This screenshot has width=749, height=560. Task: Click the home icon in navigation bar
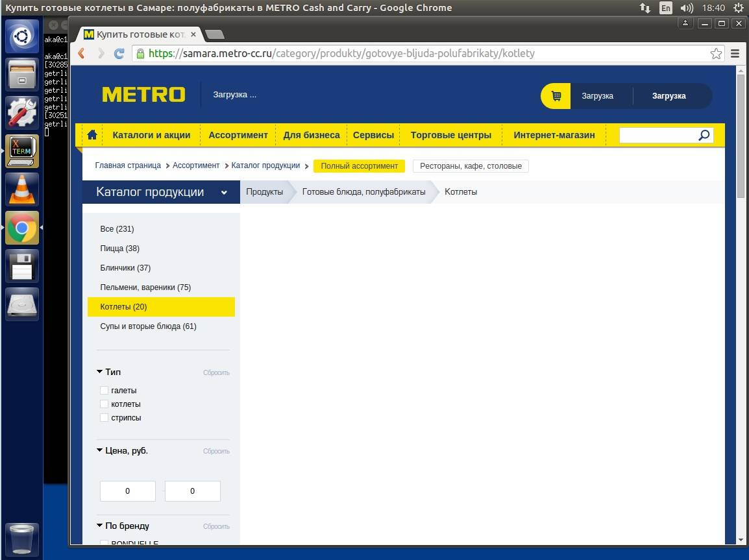tap(92, 135)
